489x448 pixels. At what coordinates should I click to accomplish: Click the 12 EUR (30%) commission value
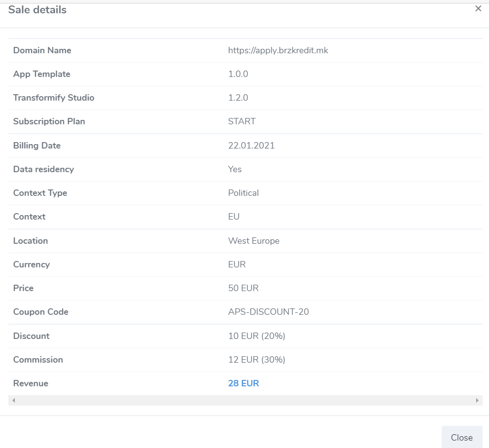click(256, 360)
